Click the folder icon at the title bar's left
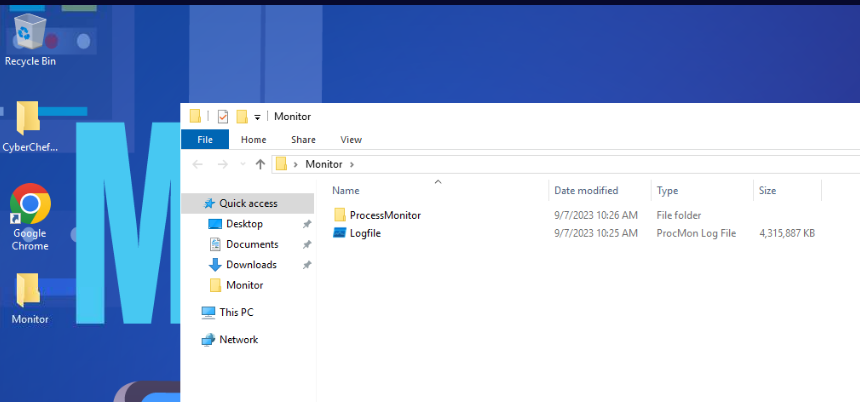 point(195,116)
